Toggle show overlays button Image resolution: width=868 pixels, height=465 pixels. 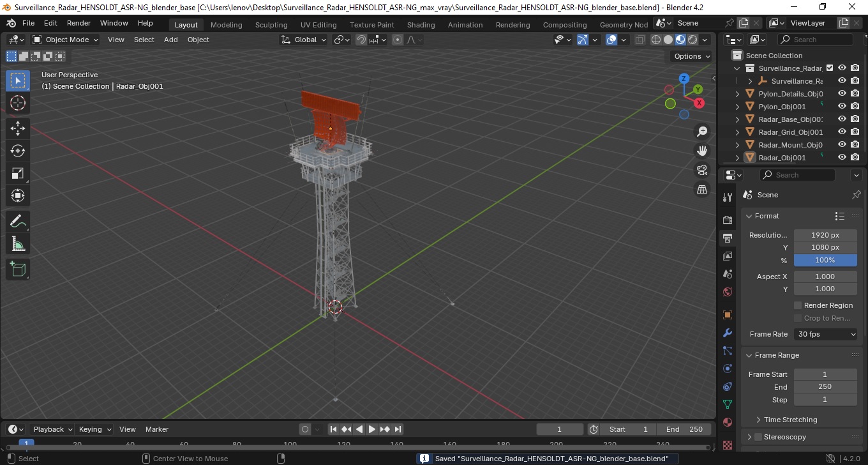tap(611, 40)
